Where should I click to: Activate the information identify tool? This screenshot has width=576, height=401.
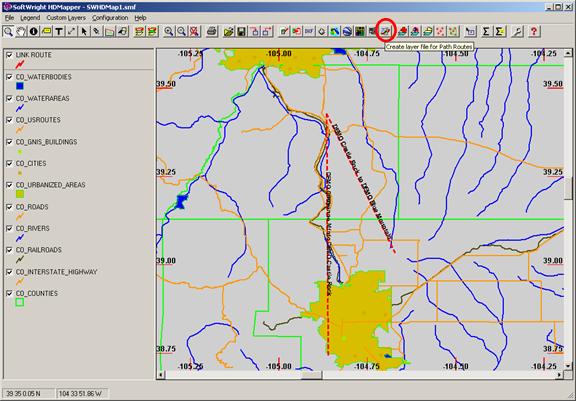(x=33, y=32)
